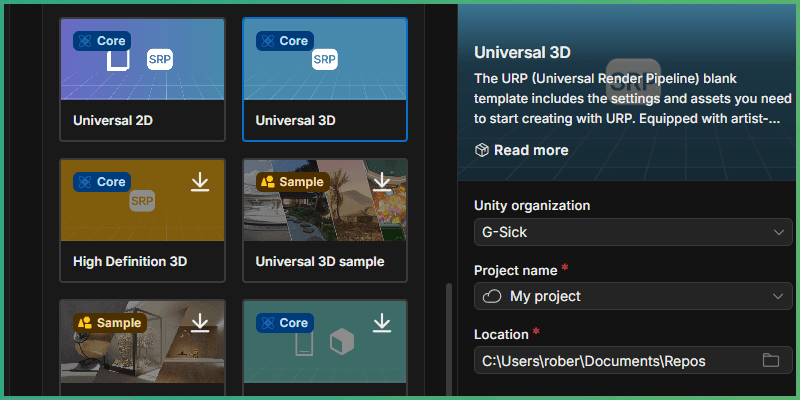
Task: Click the SRP icon on Universal 2D
Action: [x=159, y=60]
